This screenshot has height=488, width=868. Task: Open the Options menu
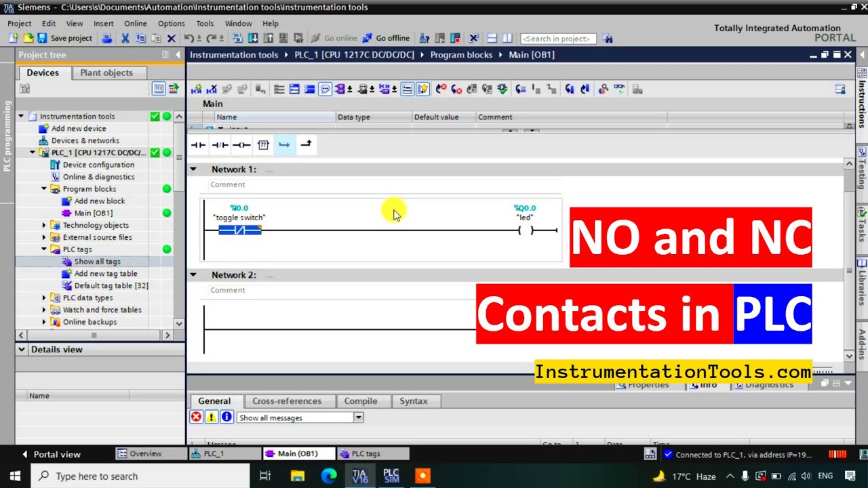pos(172,23)
